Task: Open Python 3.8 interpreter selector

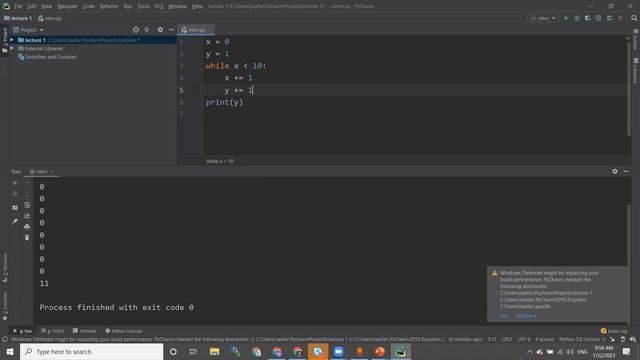Action: (x=582, y=339)
